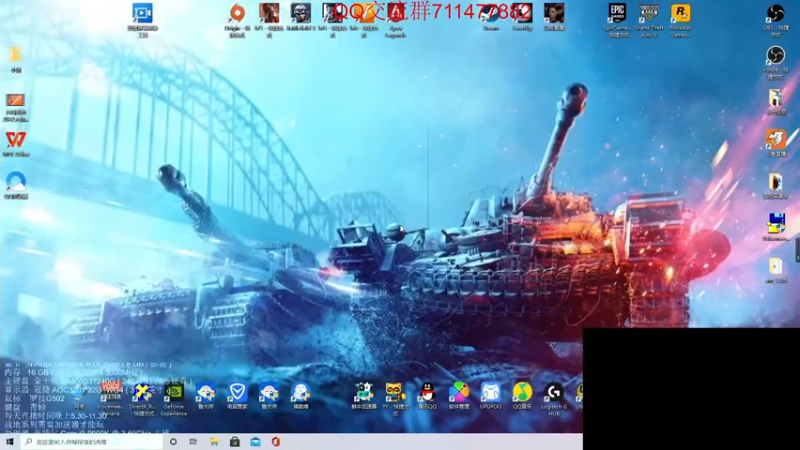
Task: Open the Steam desktop shortcut
Action: tap(491, 16)
